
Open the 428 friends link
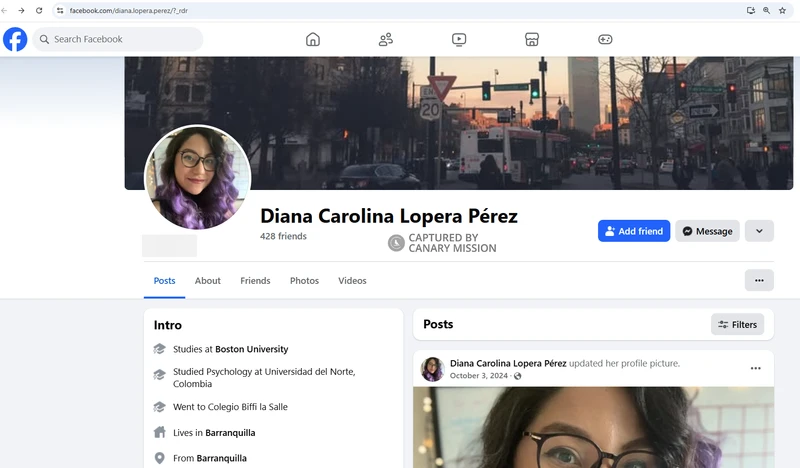[283, 236]
